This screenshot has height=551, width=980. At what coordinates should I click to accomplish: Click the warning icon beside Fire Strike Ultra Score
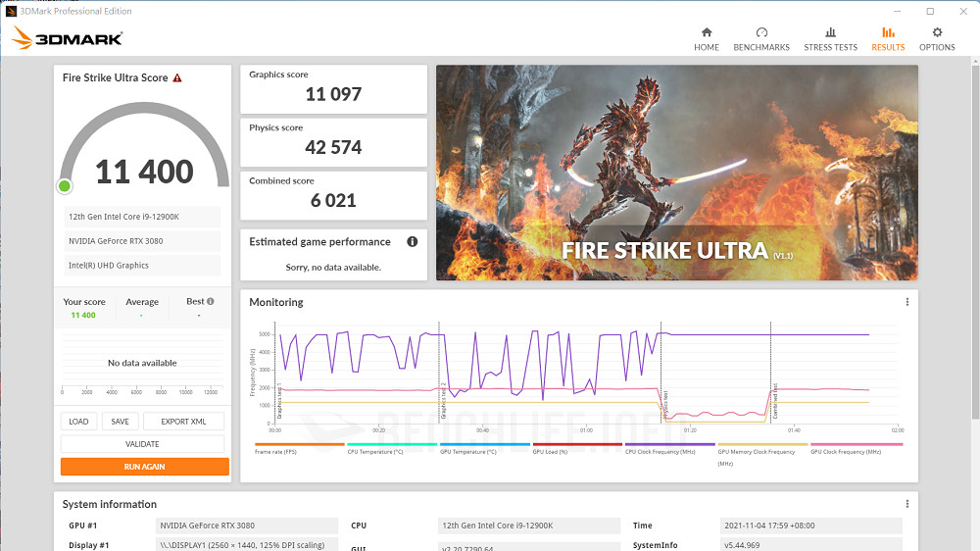coord(177,78)
